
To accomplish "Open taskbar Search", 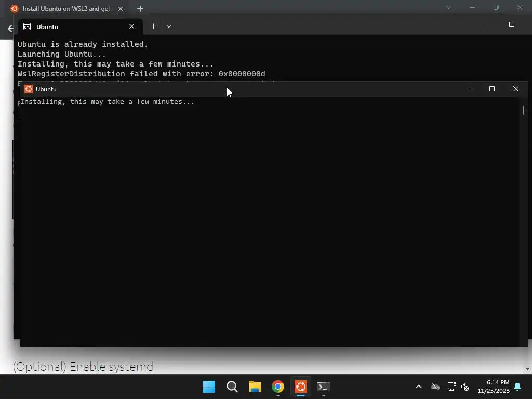I will tap(232, 387).
